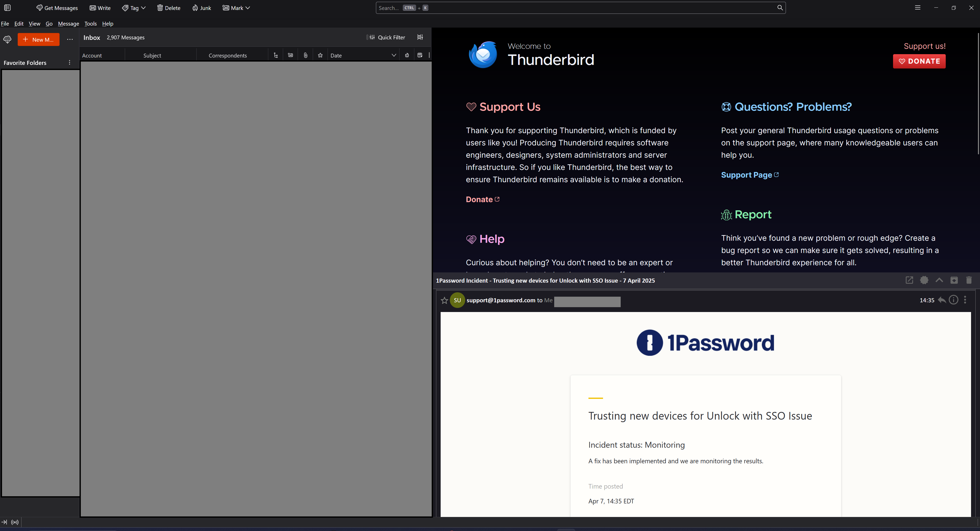Follow the Donate link under Support Us

(482, 200)
